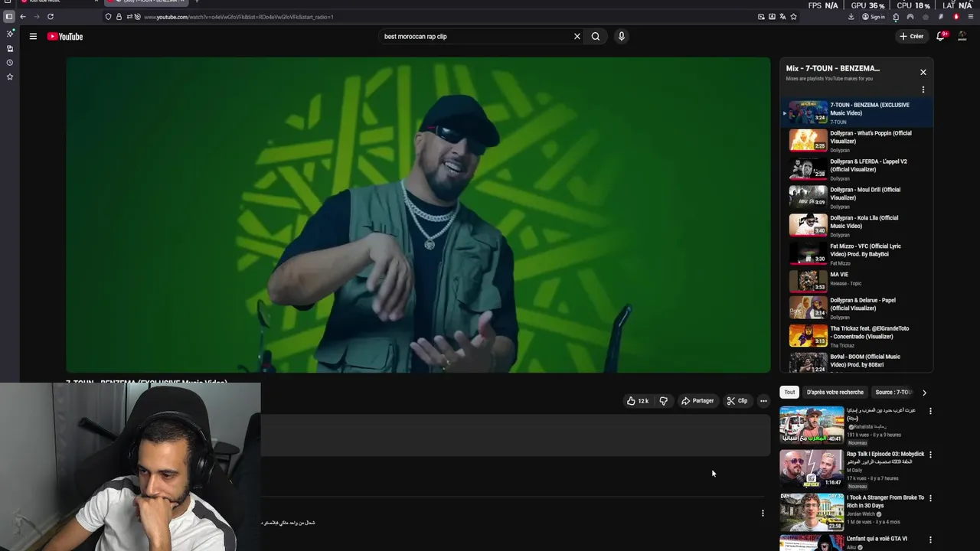Share the video via Partager

[697, 401]
